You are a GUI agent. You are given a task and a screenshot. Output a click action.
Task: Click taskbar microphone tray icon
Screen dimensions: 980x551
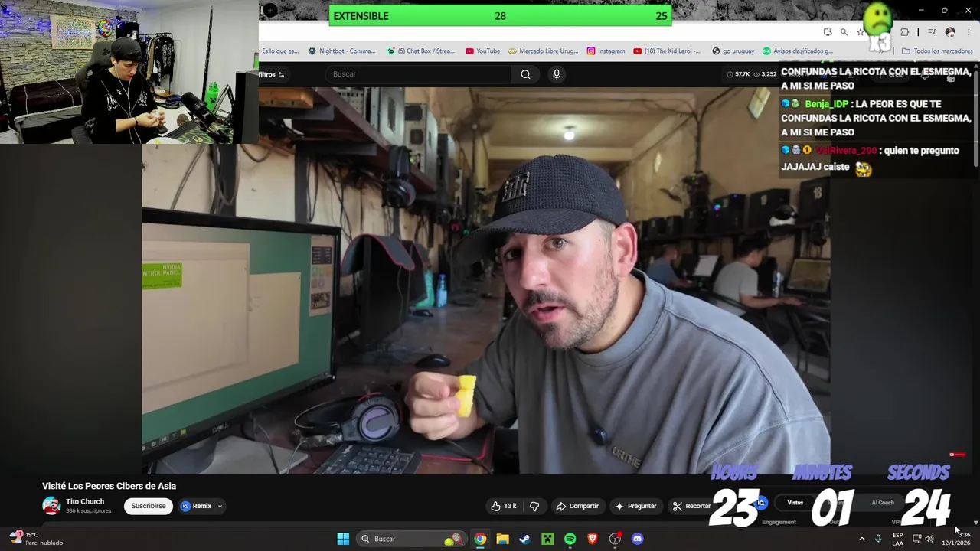pos(878,539)
